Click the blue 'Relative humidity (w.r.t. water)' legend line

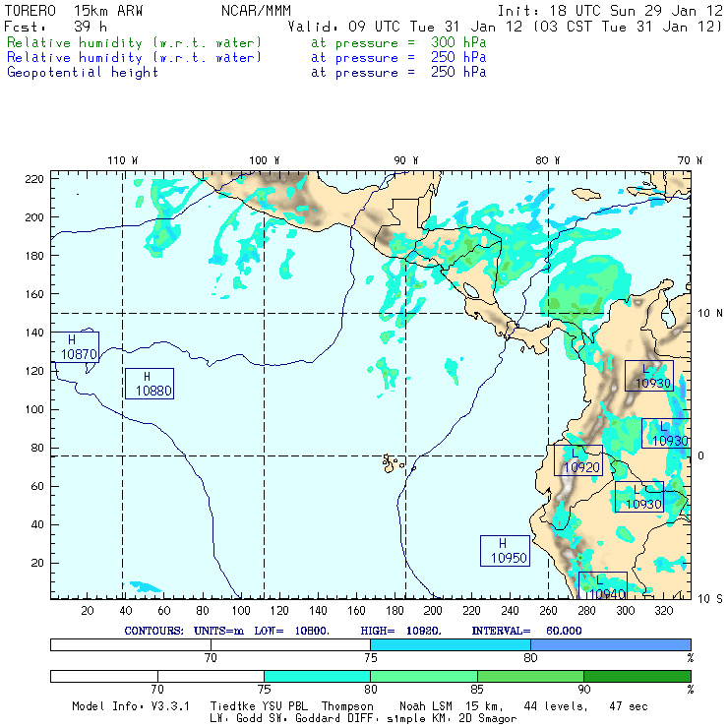coord(134,58)
